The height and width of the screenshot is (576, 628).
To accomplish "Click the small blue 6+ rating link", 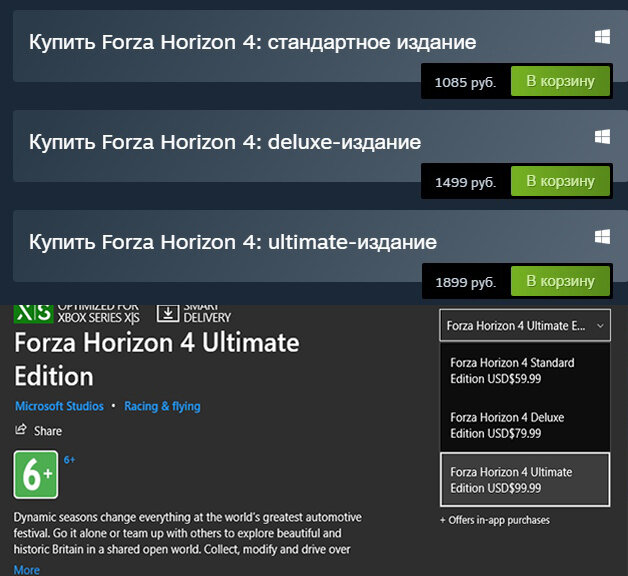I will pos(69,460).
